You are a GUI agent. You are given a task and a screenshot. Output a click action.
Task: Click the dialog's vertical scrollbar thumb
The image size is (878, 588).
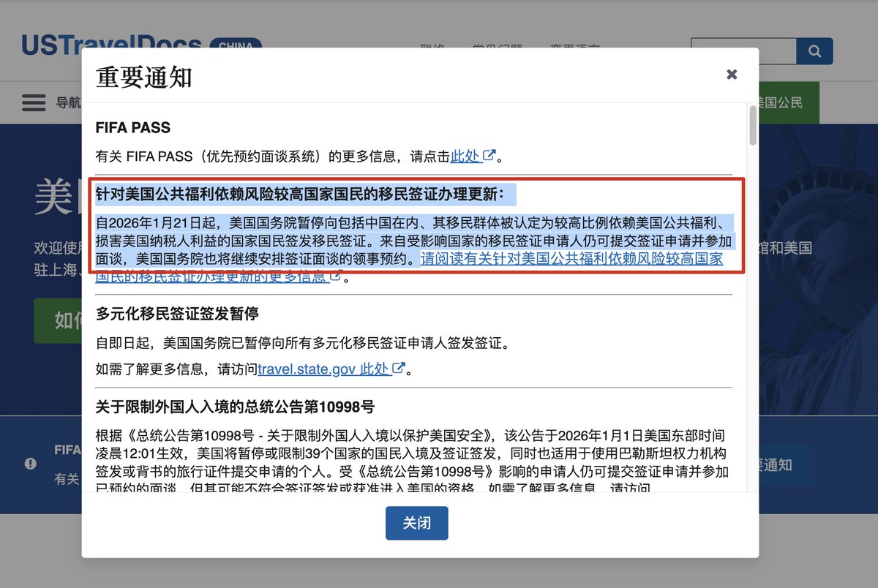pyautogui.click(x=751, y=126)
